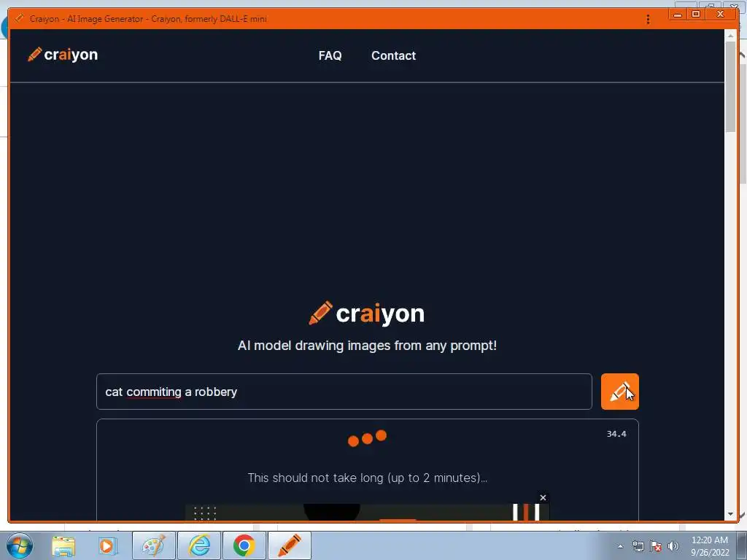Click the elapsed timer value 34.4
The image size is (747, 560).
616,434
